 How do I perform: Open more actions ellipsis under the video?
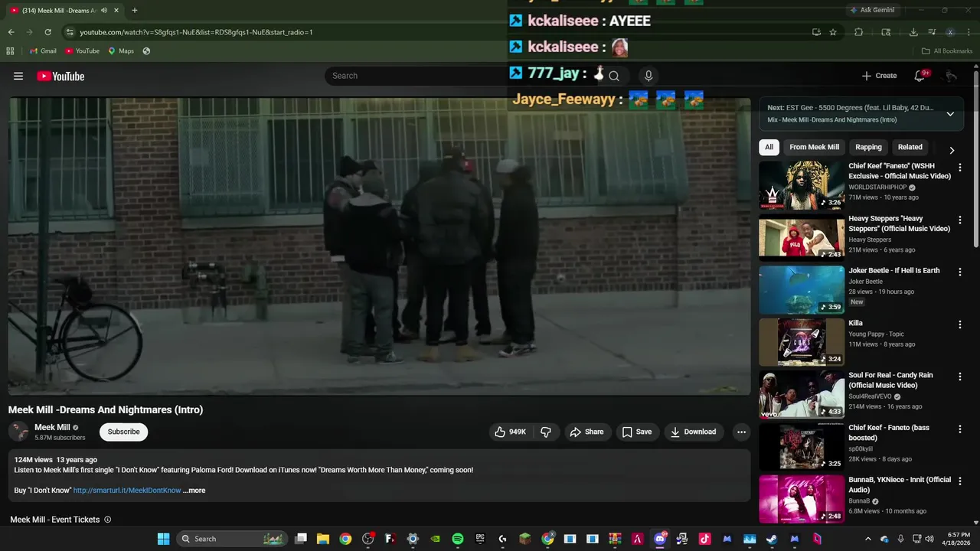point(741,432)
